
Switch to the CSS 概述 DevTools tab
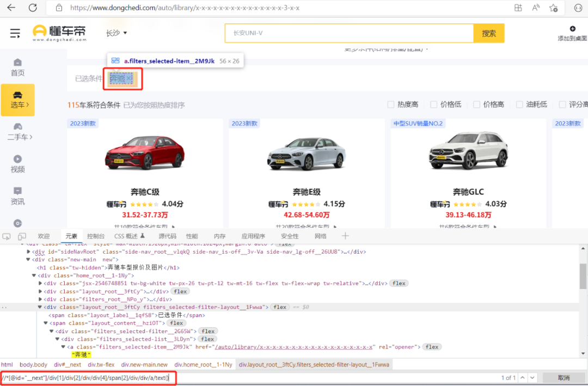[x=130, y=236]
